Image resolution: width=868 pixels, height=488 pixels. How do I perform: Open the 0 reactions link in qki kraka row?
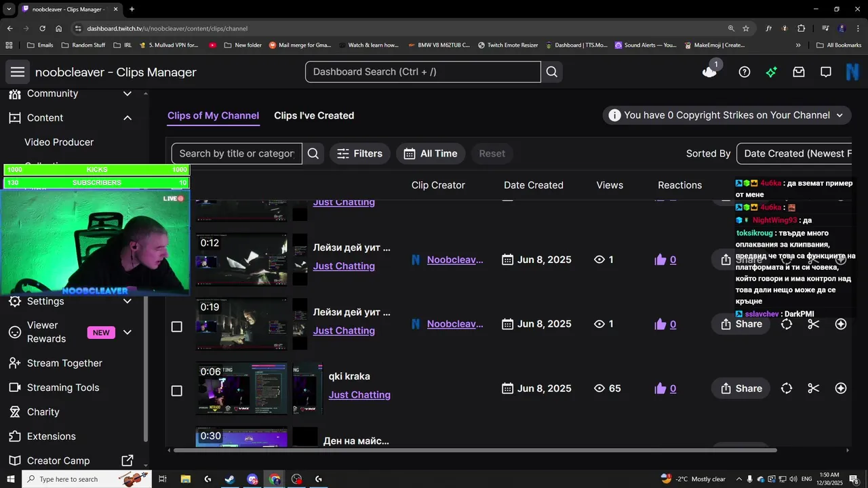673,388
